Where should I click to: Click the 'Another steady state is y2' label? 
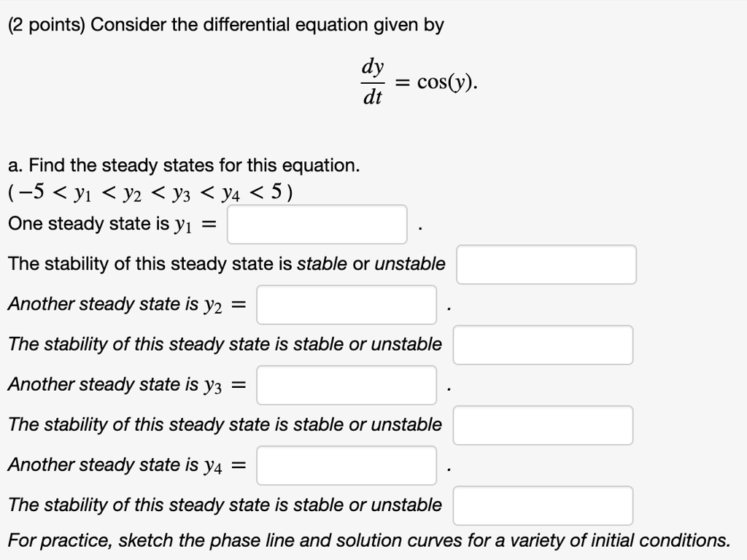pos(124,304)
